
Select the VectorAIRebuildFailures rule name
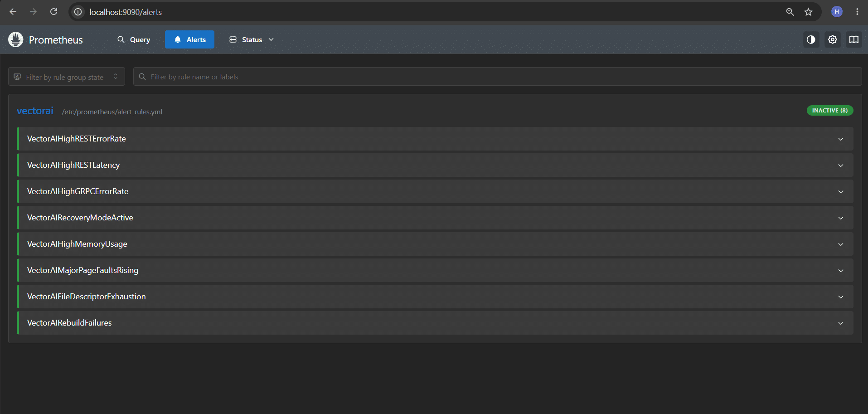point(69,323)
